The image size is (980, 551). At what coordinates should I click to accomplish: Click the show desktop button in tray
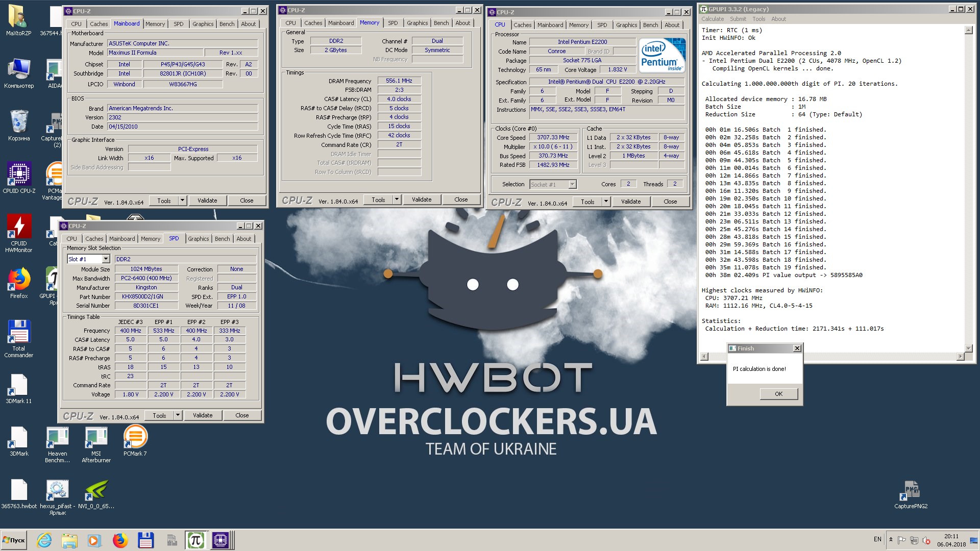point(974,540)
